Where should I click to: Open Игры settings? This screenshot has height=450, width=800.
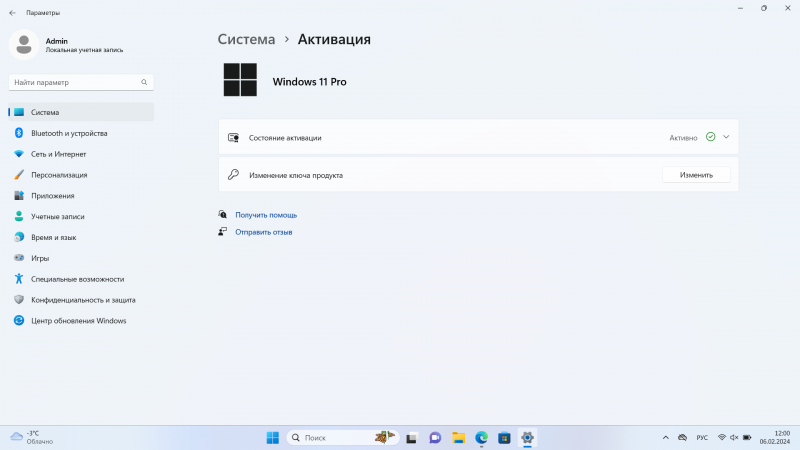pos(81,259)
